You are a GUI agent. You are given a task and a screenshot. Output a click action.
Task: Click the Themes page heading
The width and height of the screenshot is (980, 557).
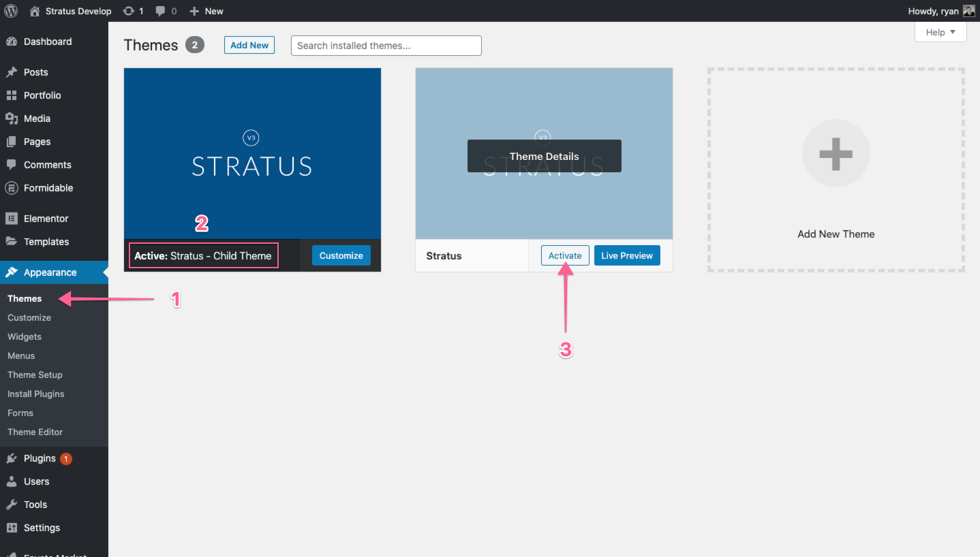click(151, 45)
